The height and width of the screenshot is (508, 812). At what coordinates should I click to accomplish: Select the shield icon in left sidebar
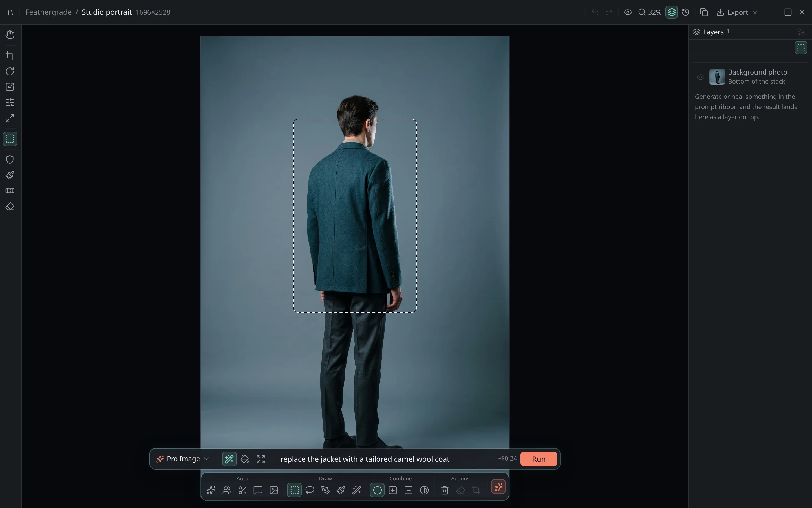(x=10, y=159)
